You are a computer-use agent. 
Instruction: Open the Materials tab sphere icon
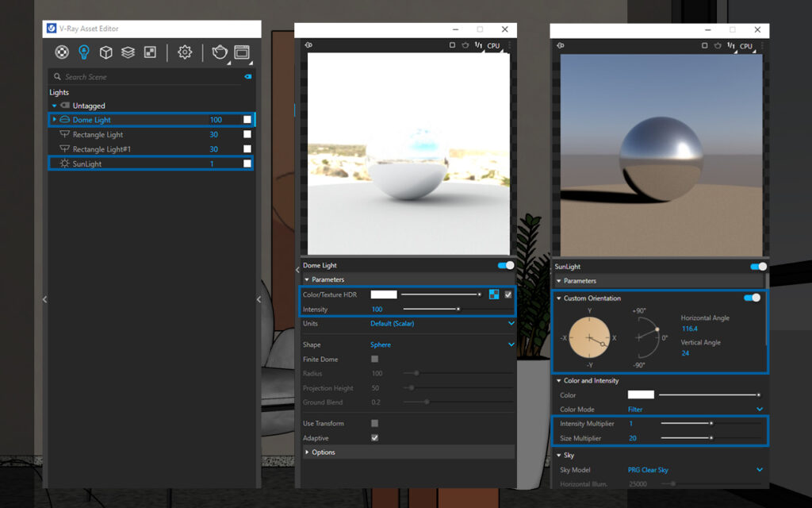point(61,52)
